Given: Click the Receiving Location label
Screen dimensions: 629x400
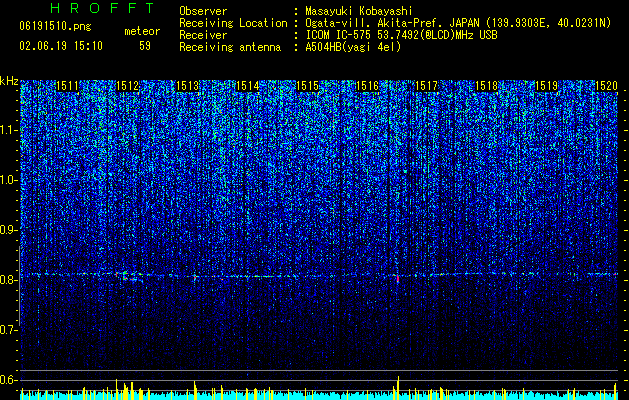Looking at the screenshot, I should tap(233, 23).
